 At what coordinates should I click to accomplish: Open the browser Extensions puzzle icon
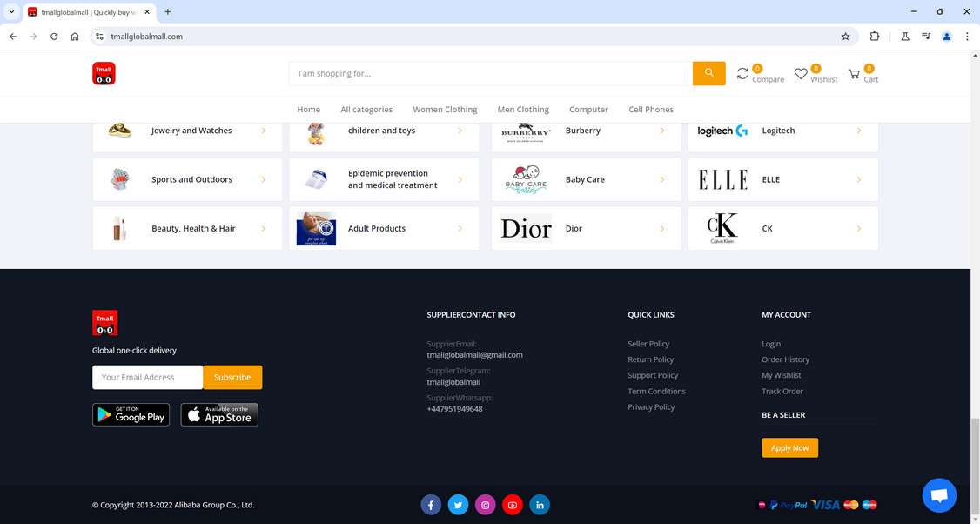875,37
